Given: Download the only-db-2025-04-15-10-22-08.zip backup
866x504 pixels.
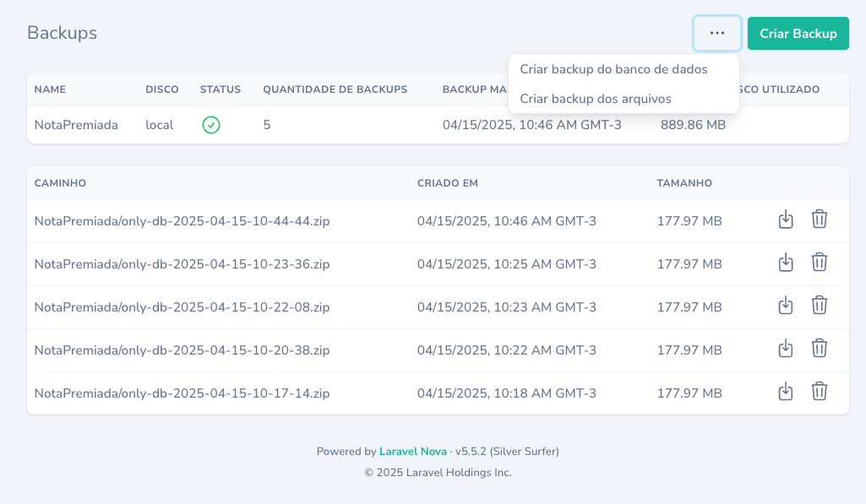Looking at the screenshot, I should click(x=786, y=306).
